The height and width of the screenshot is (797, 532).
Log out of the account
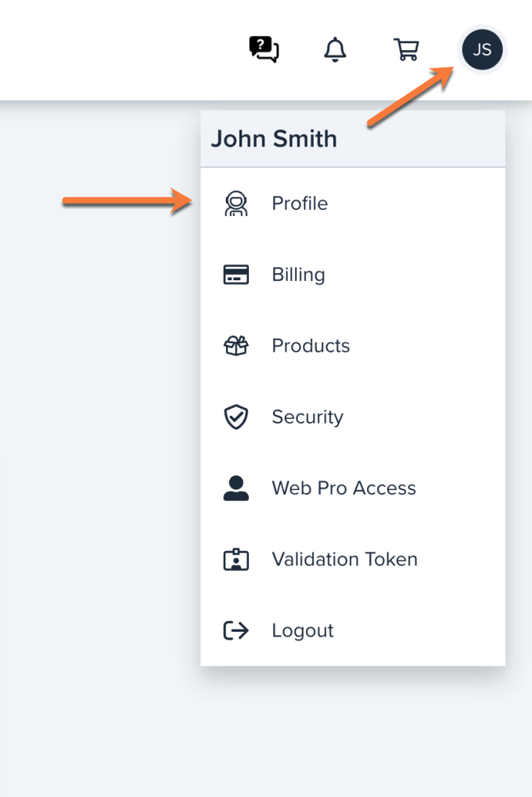coord(302,630)
